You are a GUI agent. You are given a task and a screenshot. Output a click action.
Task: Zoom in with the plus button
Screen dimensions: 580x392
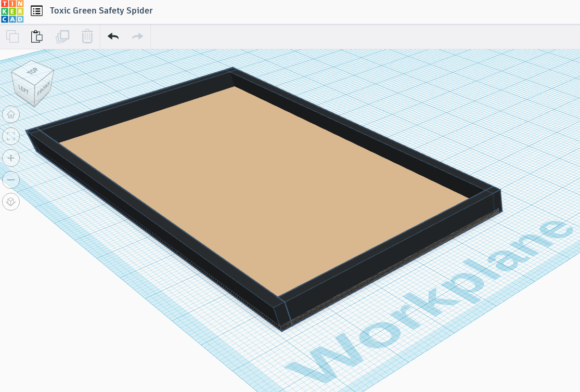pos(11,158)
